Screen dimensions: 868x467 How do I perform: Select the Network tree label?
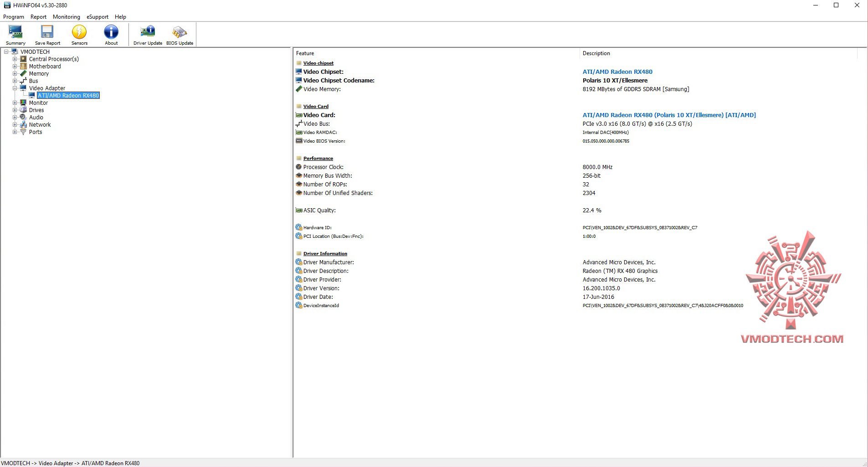click(40, 125)
